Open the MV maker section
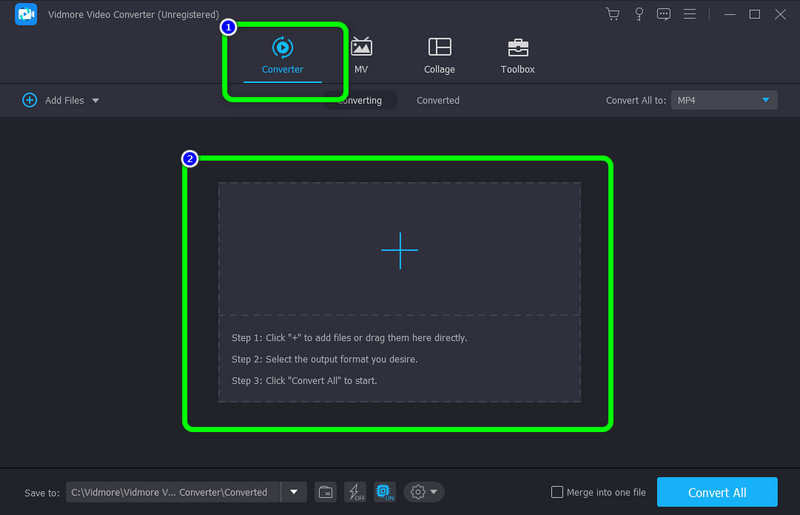The width and height of the screenshot is (800, 515). tap(361, 56)
